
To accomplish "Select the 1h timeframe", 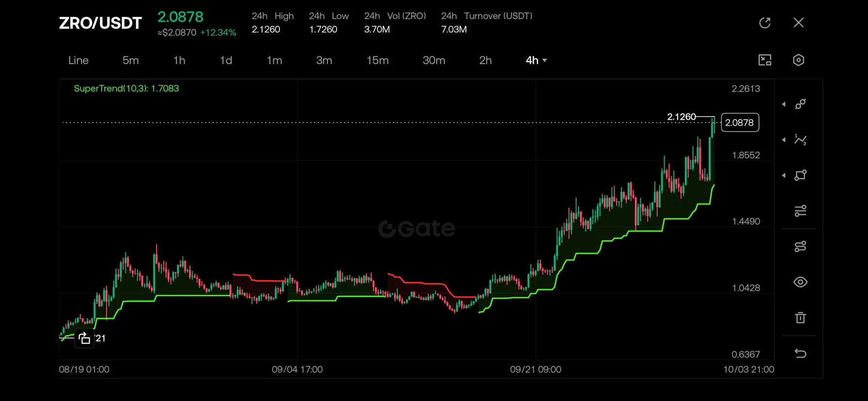I will click(179, 60).
